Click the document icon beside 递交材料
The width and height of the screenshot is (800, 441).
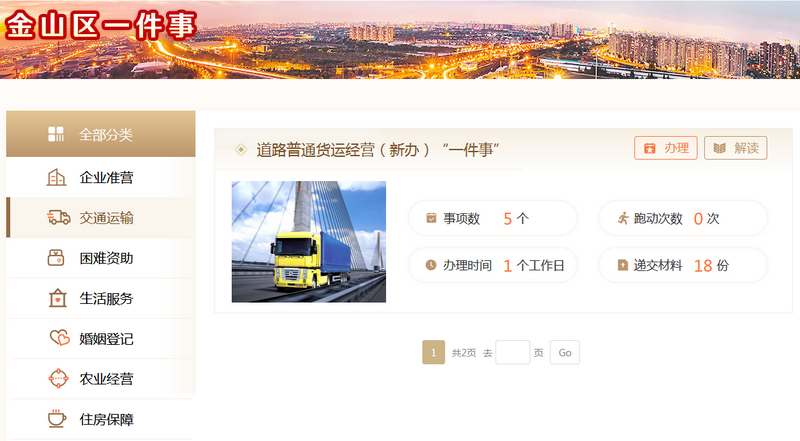(x=622, y=265)
